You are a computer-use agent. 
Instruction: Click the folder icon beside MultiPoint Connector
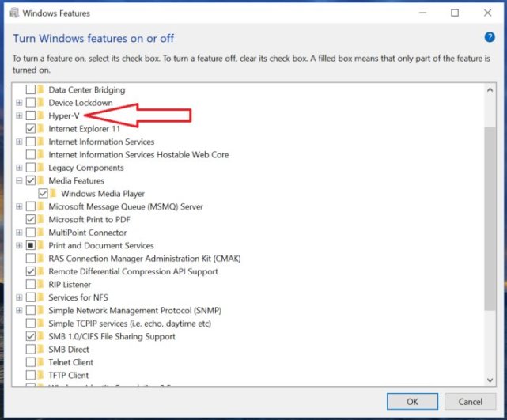pyautogui.click(x=40, y=233)
